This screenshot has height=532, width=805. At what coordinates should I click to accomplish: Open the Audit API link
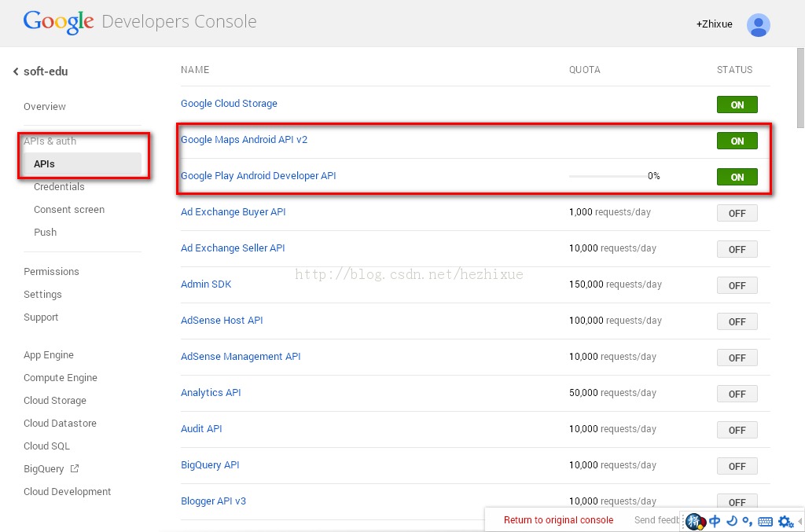[x=201, y=429]
